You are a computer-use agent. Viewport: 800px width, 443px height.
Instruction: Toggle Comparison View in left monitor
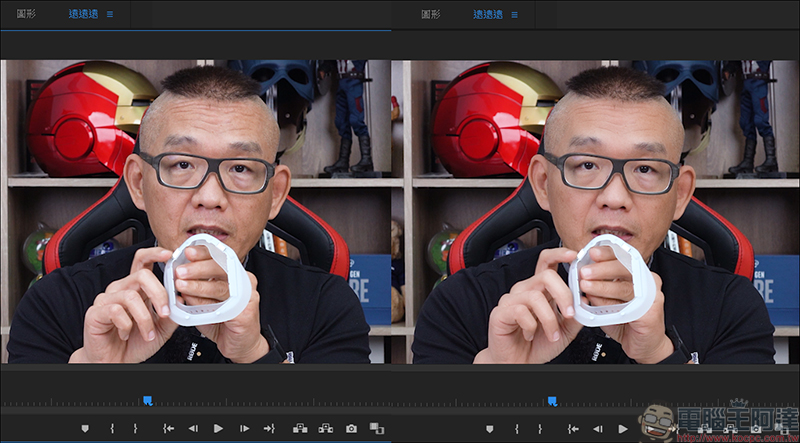(376, 428)
